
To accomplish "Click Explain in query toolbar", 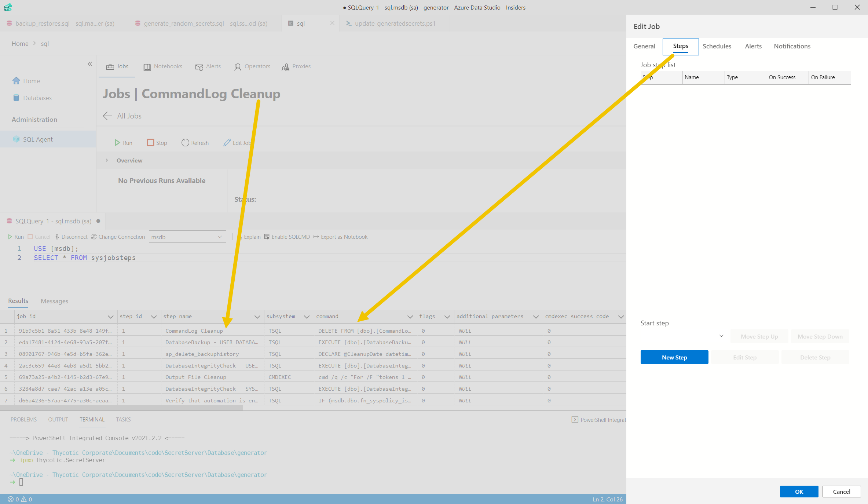I will pos(250,237).
